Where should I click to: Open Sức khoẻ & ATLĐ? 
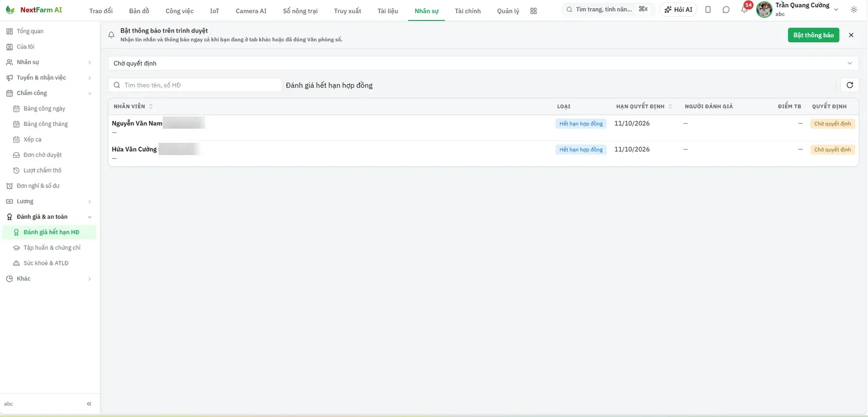(50, 263)
